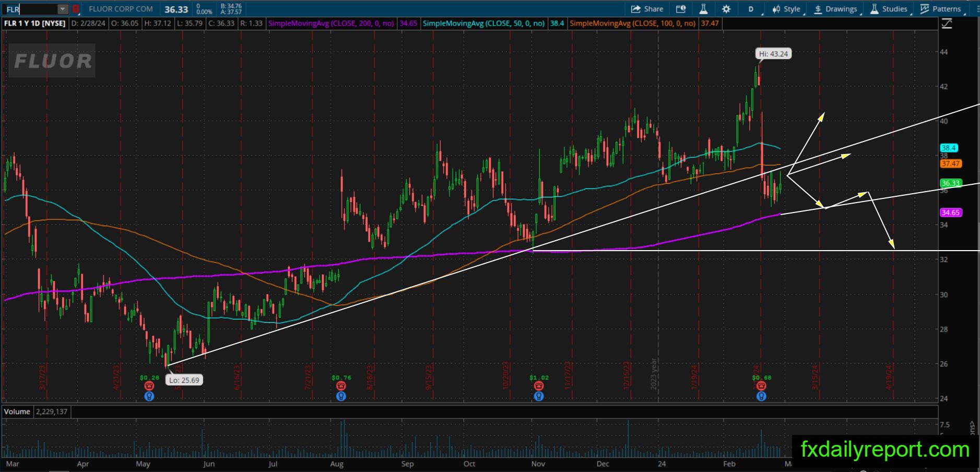Click the Share button

(x=647, y=9)
